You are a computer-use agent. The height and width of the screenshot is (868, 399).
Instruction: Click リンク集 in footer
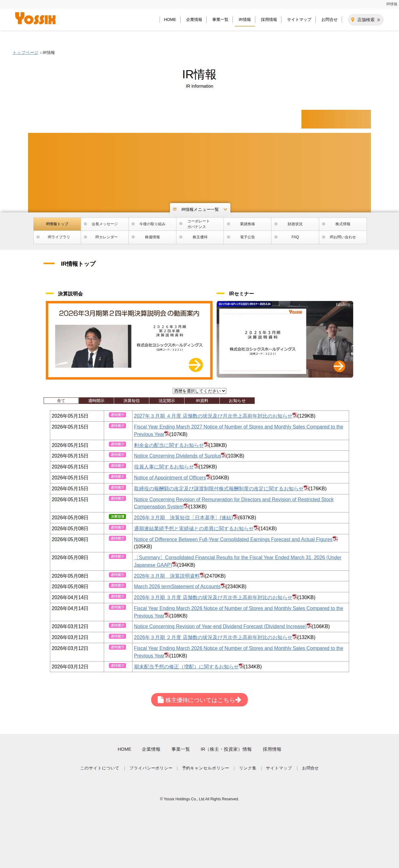pyautogui.click(x=248, y=768)
